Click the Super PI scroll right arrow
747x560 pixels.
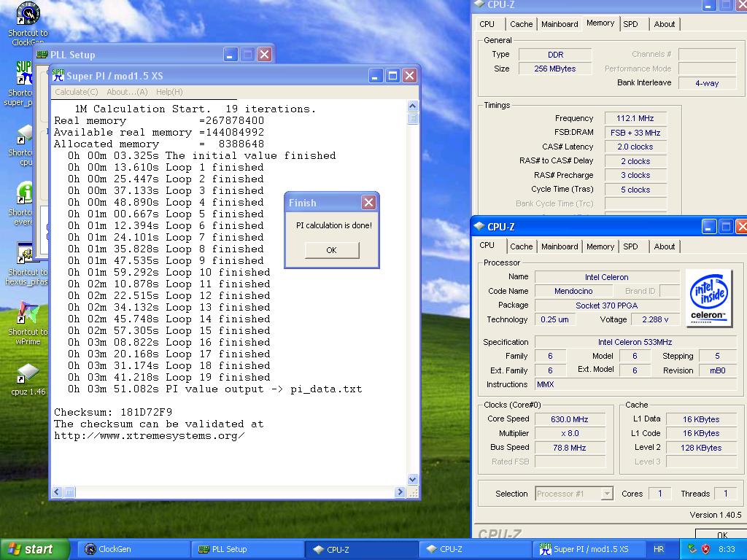[400, 492]
